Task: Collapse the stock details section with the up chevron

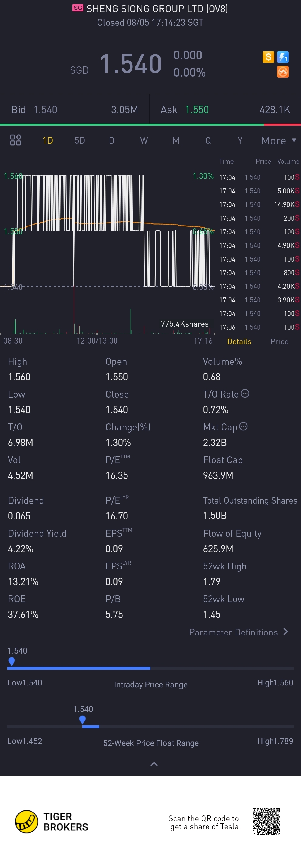Action: (154, 764)
